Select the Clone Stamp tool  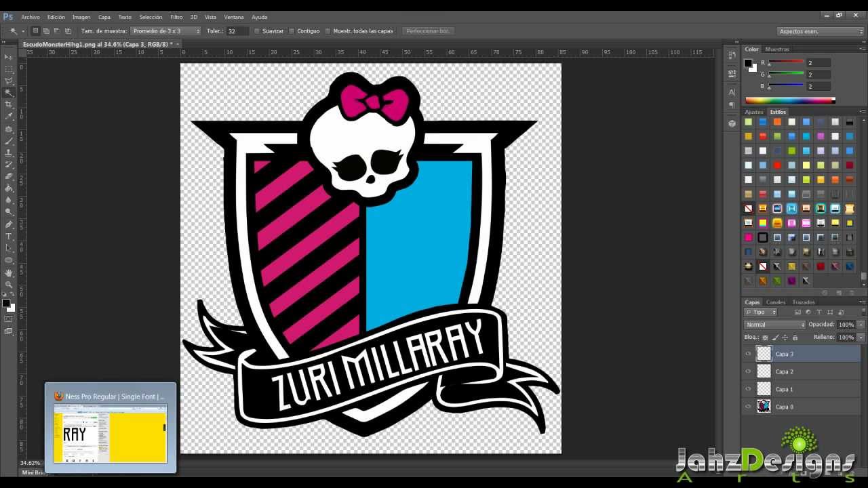click(x=9, y=152)
